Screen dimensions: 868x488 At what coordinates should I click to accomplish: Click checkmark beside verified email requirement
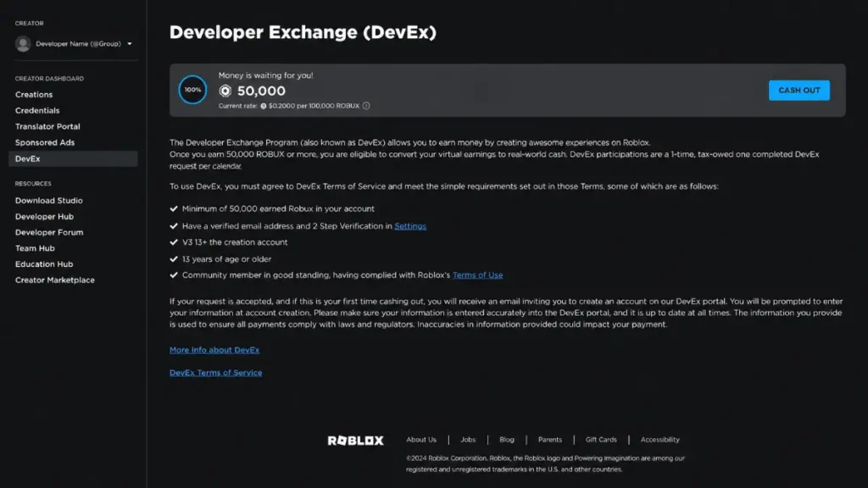click(x=174, y=225)
